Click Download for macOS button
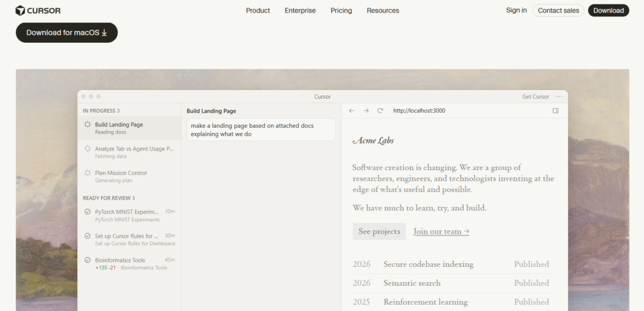The height and width of the screenshot is (311, 644). point(67,33)
